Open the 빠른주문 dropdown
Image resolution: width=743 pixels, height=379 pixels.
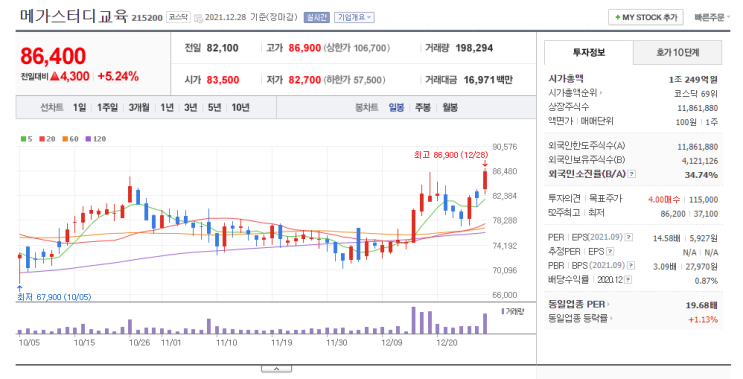(712, 18)
